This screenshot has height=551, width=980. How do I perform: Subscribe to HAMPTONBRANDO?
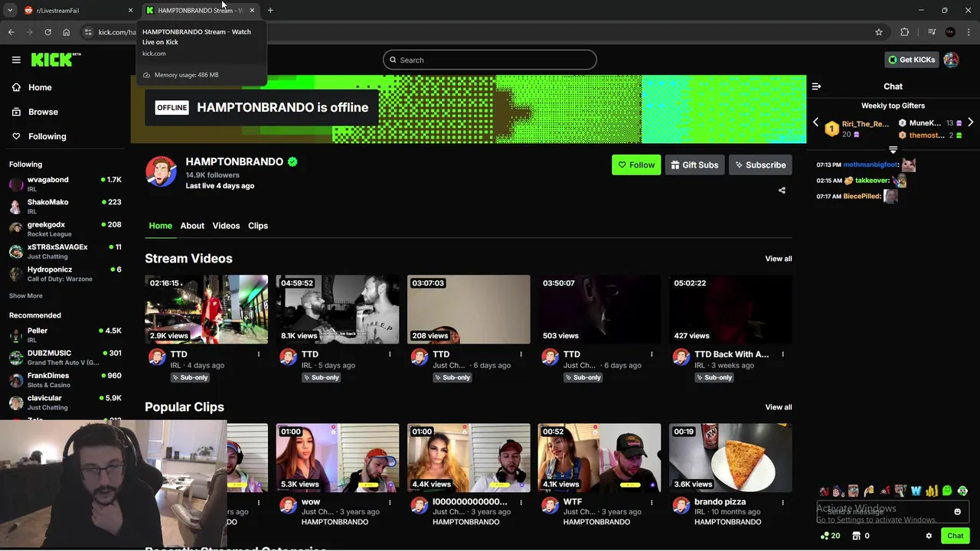(760, 165)
